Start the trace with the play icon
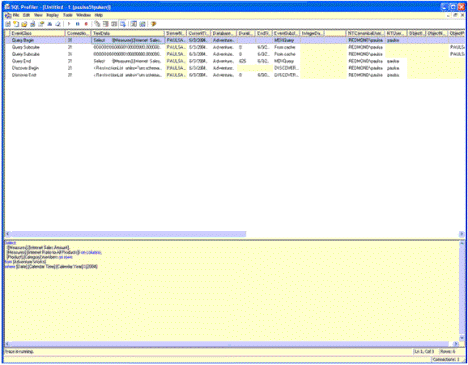This screenshot has height=365, width=468. (69, 24)
